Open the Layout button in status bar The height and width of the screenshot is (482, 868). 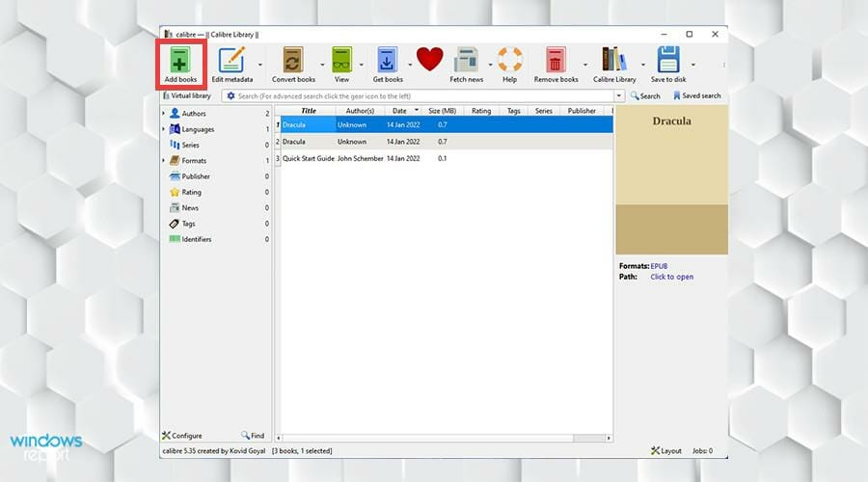coord(666,451)
